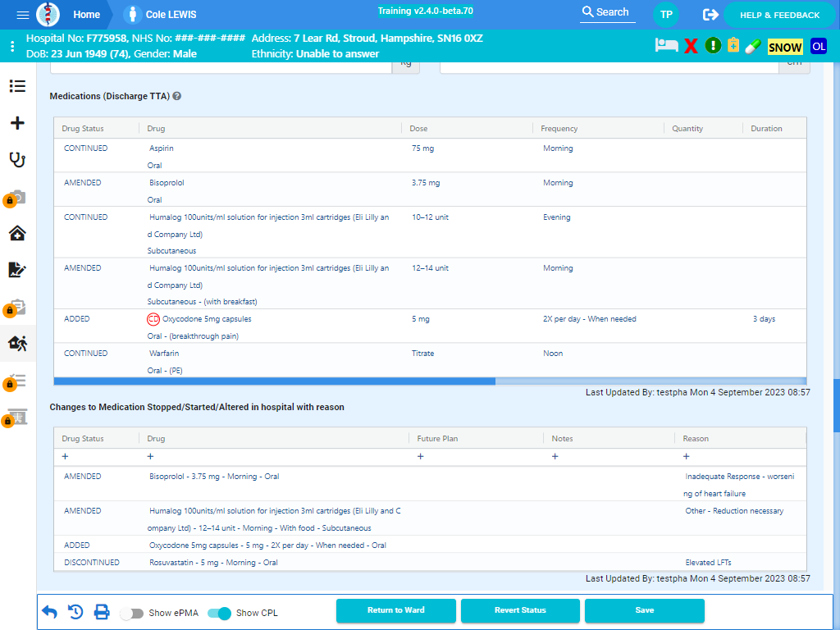Click Return to Ward button
Image resolution: width=840 pixels, height=630 pixels.
tap(396, 610)
